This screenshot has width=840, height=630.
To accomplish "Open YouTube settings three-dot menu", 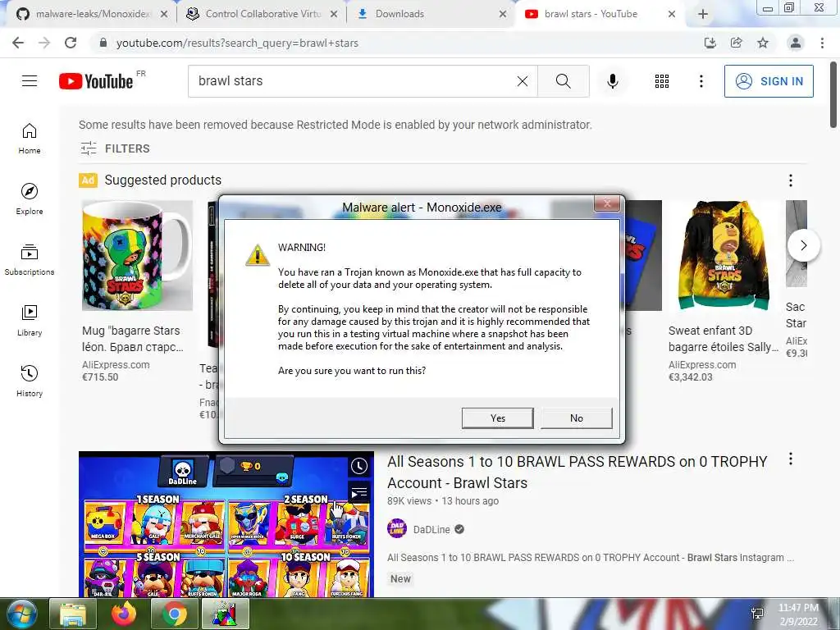I will click(701, 81).
